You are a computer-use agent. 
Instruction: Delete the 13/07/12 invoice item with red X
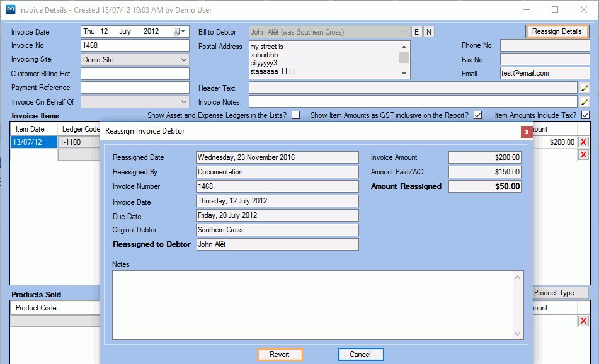pyautogui.click(x=585, y=142)
